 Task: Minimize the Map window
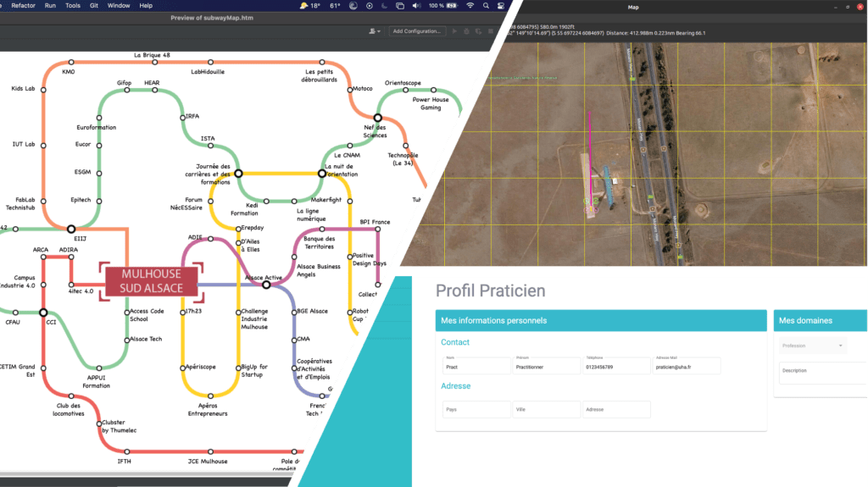pos(835,7)
